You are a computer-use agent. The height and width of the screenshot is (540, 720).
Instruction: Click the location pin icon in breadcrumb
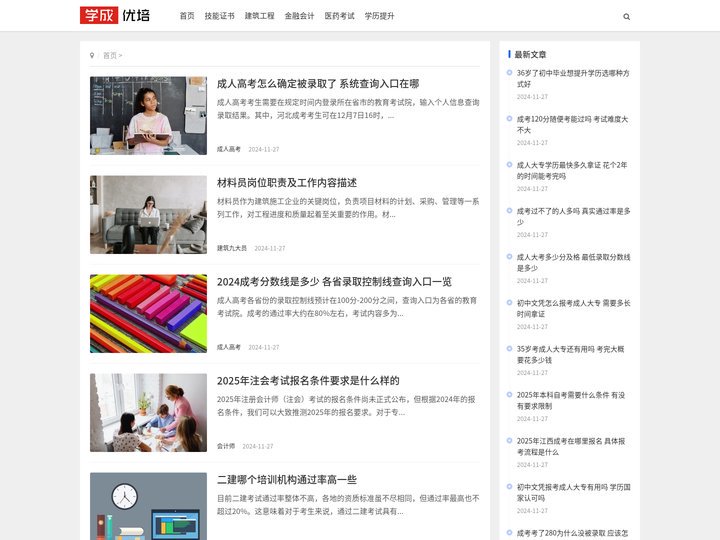coord(92,56)
